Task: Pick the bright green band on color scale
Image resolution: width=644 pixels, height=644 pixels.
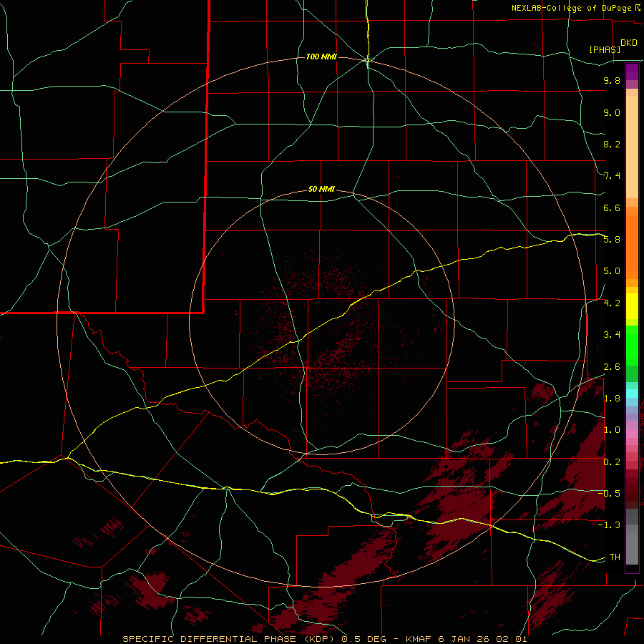Action: (x=632, y=349)
